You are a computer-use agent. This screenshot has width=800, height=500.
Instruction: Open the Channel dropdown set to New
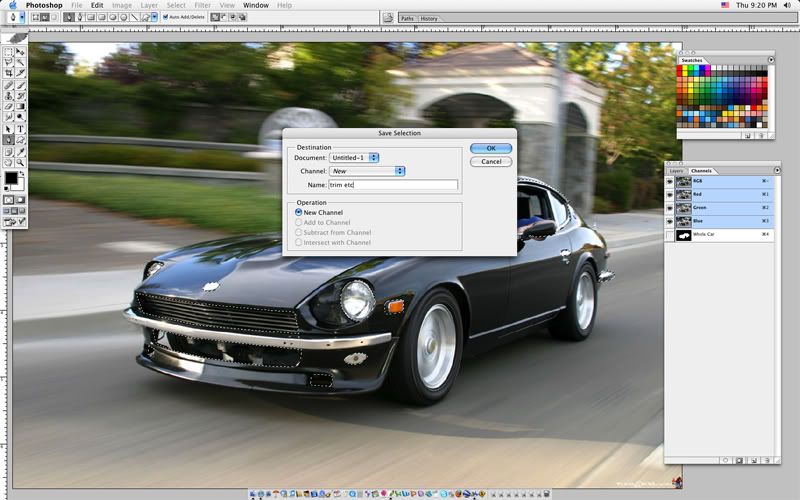[x=367, y=171]
